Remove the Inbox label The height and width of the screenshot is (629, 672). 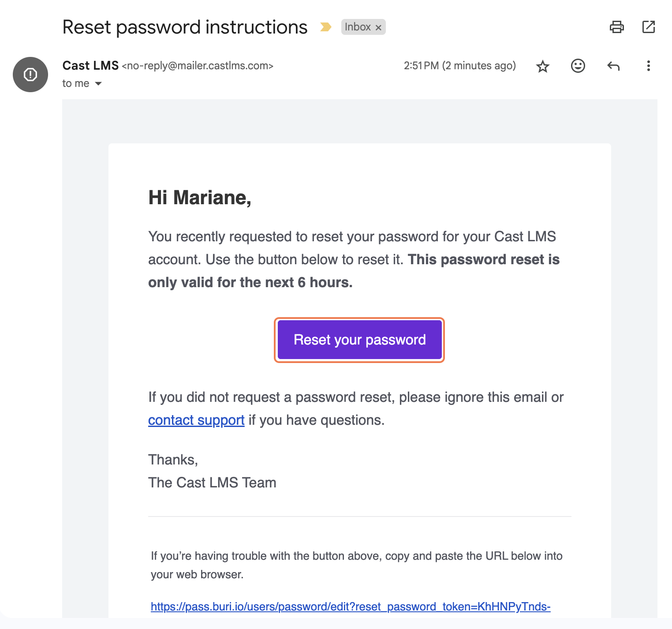click(x=378, y=27)
